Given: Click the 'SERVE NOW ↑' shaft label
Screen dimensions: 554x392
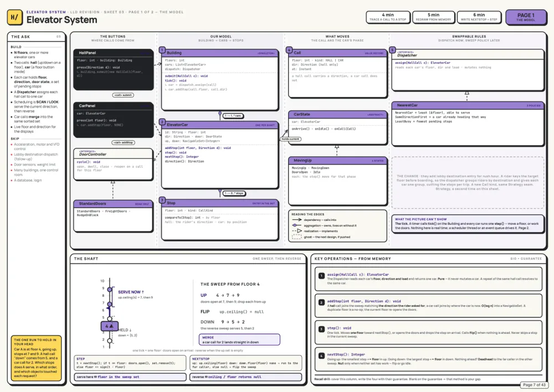Looking at the screenshot, I should click(131, 292).
